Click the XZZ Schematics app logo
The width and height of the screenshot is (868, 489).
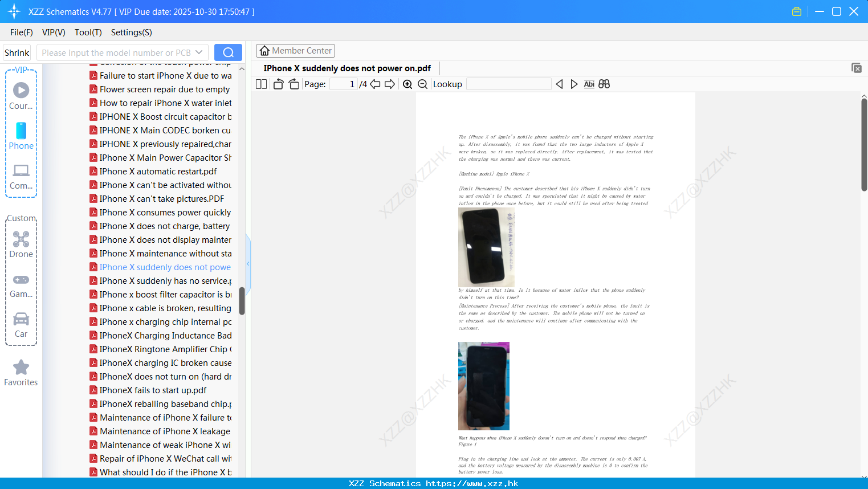point(14,11)
